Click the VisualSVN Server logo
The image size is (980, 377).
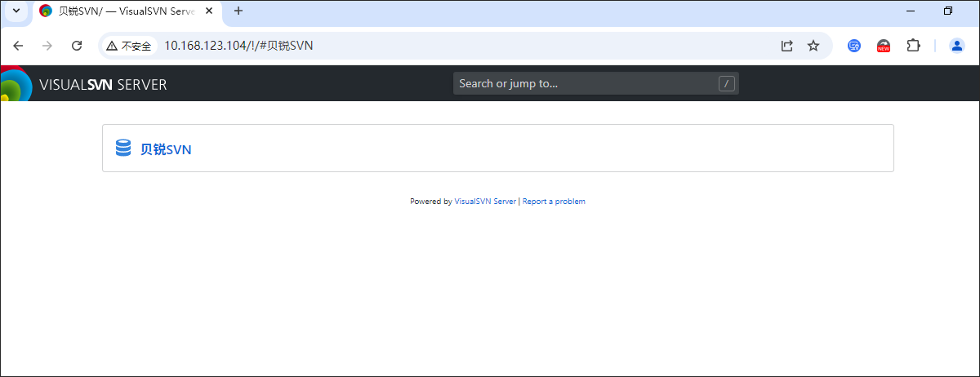pyautogui.click(x=84, y=84)
